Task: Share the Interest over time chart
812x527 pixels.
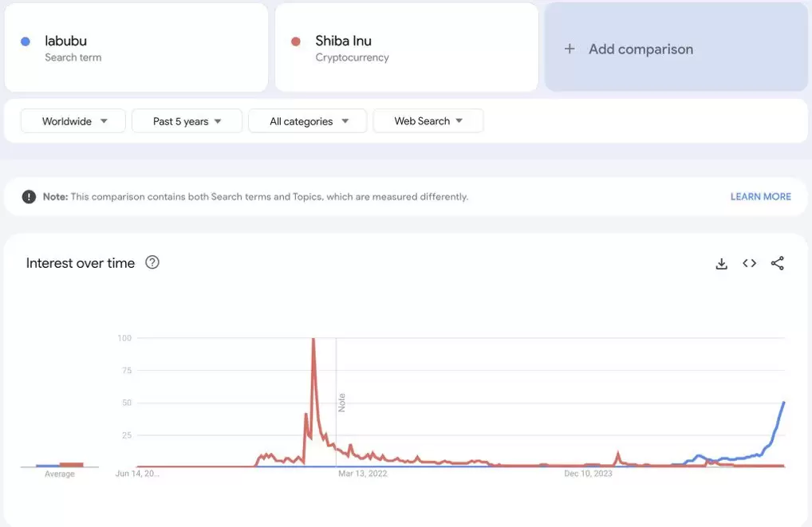Action: (778, 263)
